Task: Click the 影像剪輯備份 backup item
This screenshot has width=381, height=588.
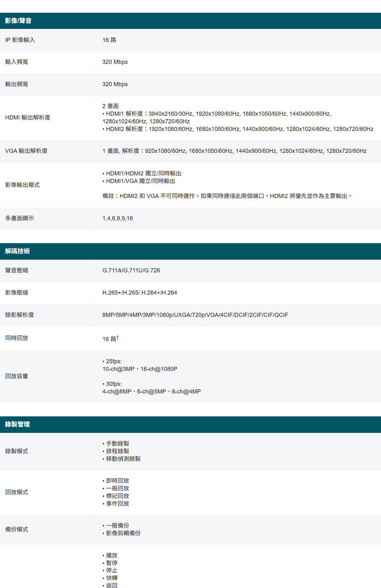Action: [123, 533]
